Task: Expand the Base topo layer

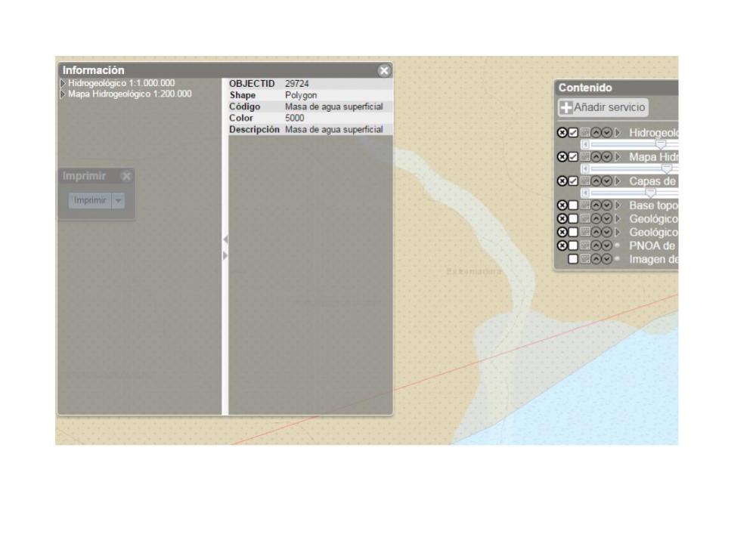Action: tap(618, 205)
